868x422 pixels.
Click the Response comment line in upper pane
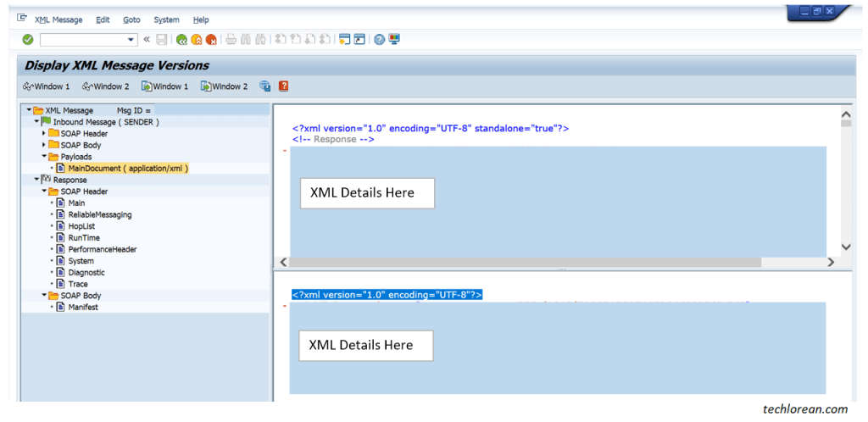click(333, 139)
